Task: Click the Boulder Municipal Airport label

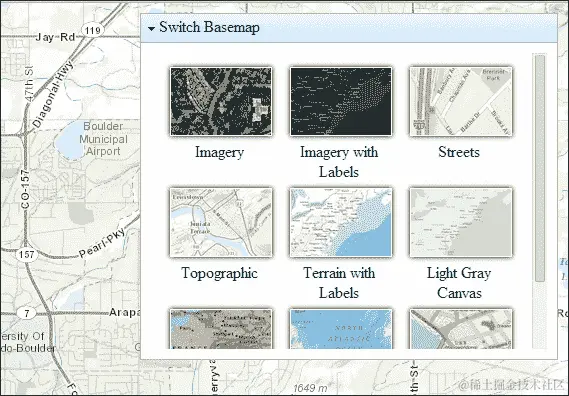Action: (x=103, y=139)
